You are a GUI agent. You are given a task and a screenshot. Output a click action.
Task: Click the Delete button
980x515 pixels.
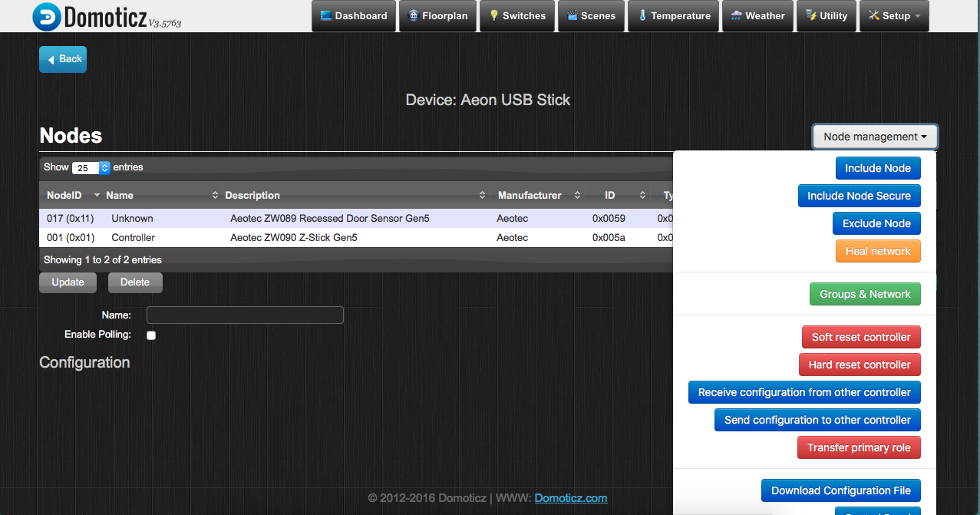[x=135, y=282]
